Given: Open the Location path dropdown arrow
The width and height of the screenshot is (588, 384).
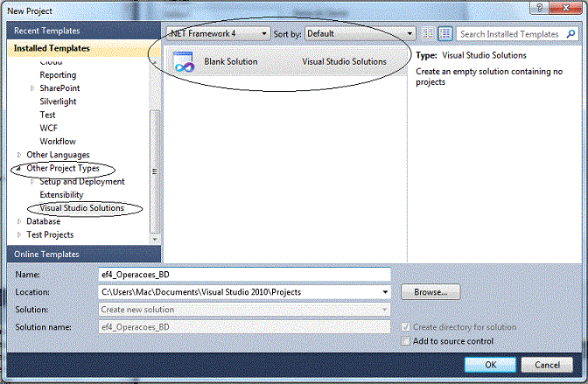Looking at the screenshot, I should click(x=385, y=292).
